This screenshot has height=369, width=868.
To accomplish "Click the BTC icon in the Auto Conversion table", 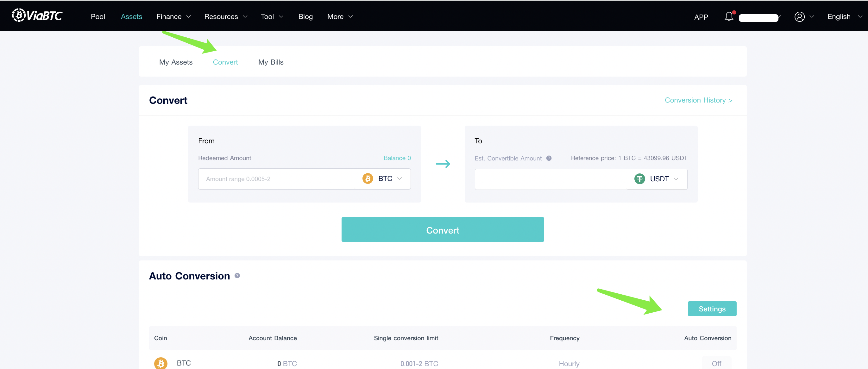I will click(x=161, y=363).
